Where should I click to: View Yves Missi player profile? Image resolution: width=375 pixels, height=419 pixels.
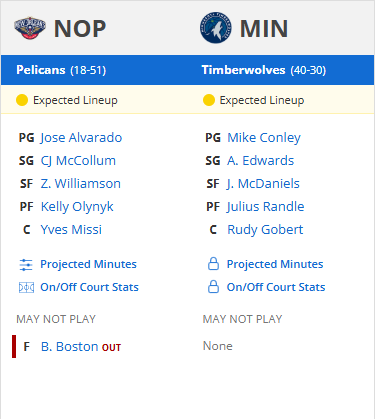point(71,230)
